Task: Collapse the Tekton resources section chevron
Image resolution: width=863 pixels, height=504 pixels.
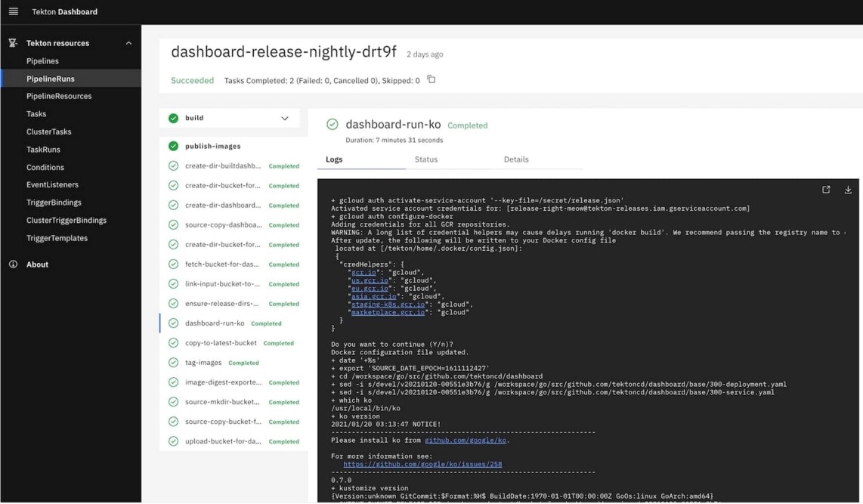Action: click(128, 43)
